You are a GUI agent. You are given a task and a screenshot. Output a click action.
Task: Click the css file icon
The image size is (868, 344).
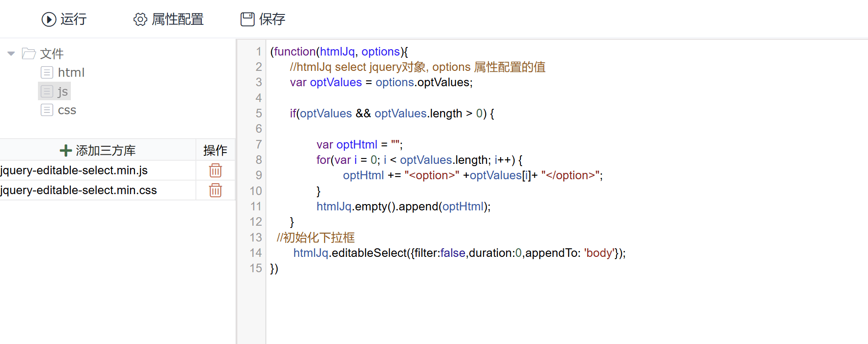(47, 110)
